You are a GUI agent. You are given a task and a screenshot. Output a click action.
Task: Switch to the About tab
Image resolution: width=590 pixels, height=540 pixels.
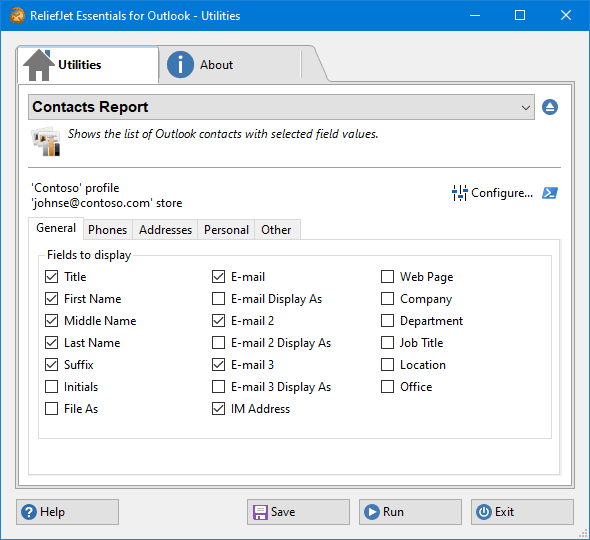click(x=230, y=65)
